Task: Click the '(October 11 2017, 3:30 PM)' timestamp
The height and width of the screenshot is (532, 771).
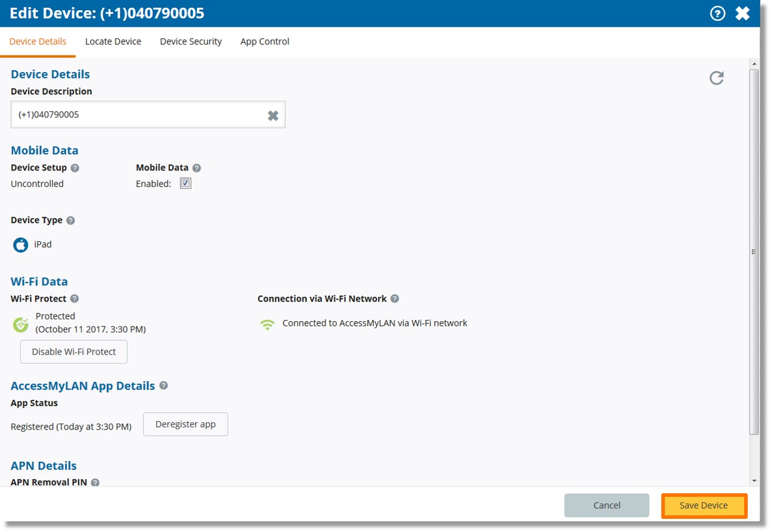Action: click(91, 329)
